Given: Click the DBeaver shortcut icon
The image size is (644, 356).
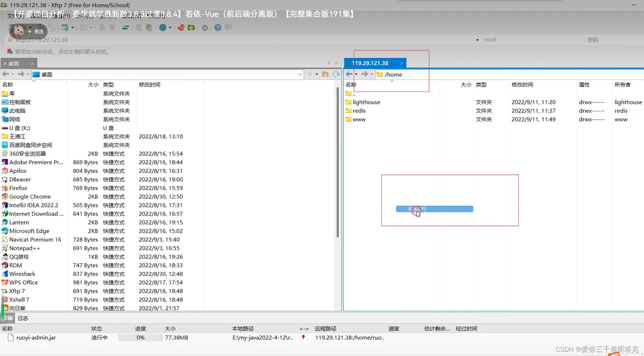Looking at the screenshot, I should pos(5,179).
